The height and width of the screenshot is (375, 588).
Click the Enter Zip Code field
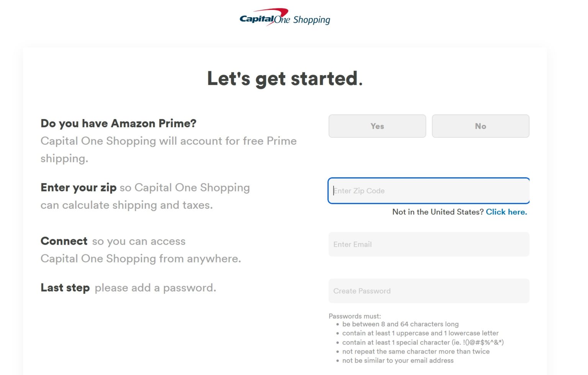click(x=428, y=191)
